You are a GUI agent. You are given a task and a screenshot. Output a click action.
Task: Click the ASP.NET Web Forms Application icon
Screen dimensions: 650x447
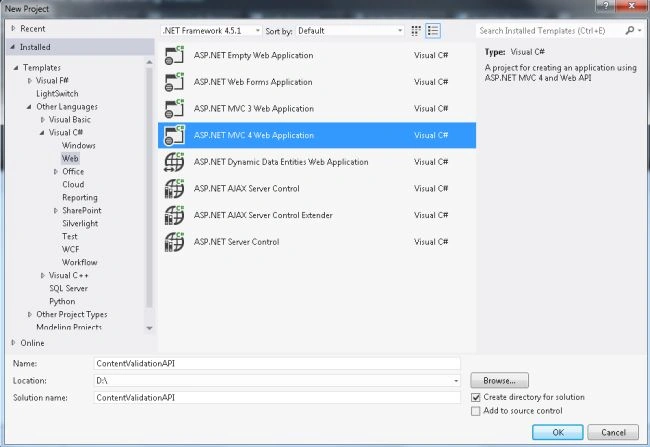point(174,82)
